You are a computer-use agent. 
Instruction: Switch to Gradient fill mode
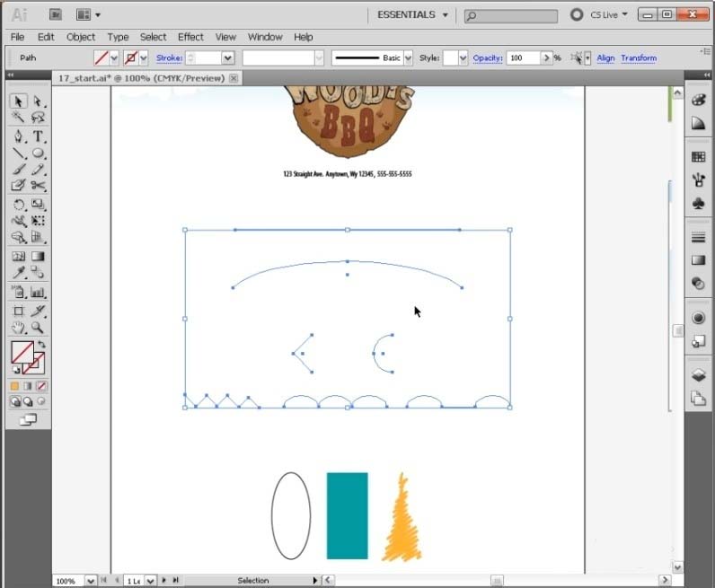tap(28, 386)
